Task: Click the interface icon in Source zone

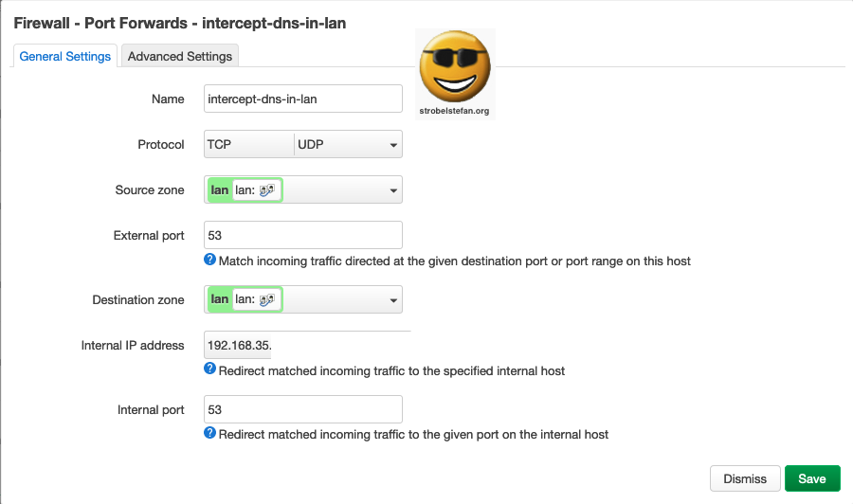Action: coord(267,189)
